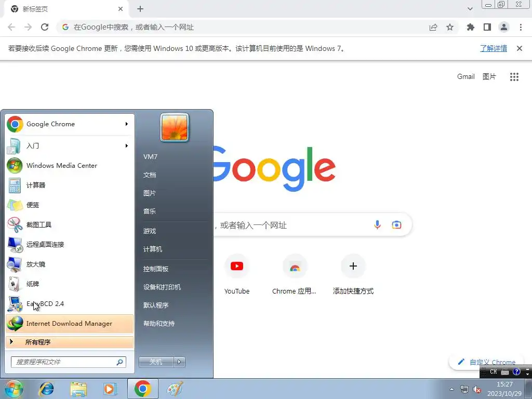Click the muted volume tray icon
This screenshot has height=399, width=532.
(477, 390)
